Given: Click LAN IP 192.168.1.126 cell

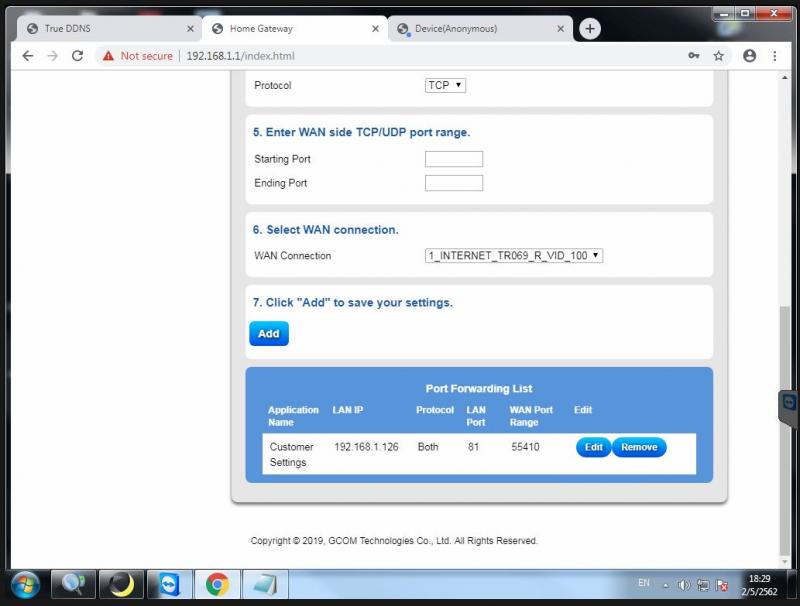Looking at the screenshot, I should pyautogui.click(x=366, y=447).
